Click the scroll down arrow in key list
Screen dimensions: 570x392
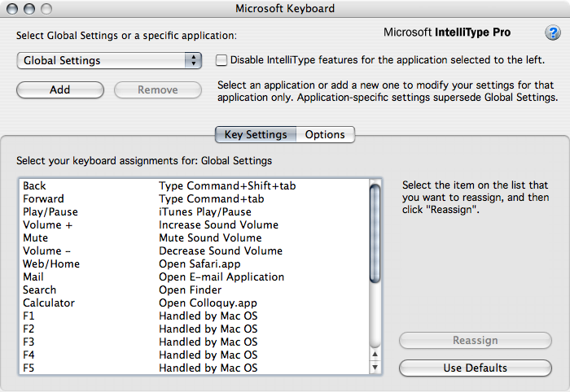(x=375, y=368)
